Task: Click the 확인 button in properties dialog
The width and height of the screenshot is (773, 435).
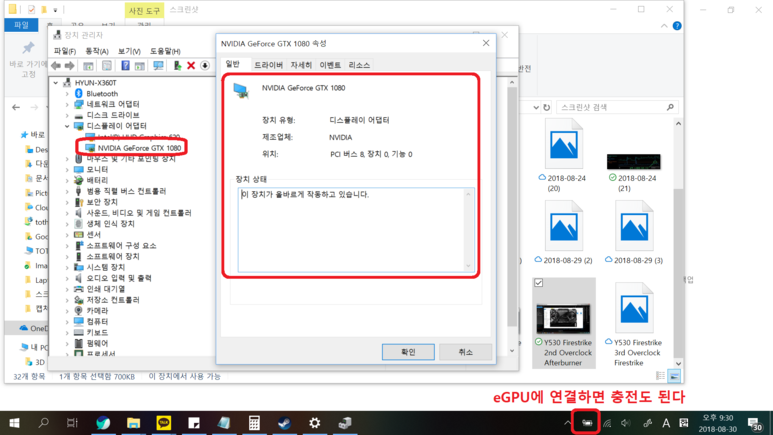Action: [408, 352]
